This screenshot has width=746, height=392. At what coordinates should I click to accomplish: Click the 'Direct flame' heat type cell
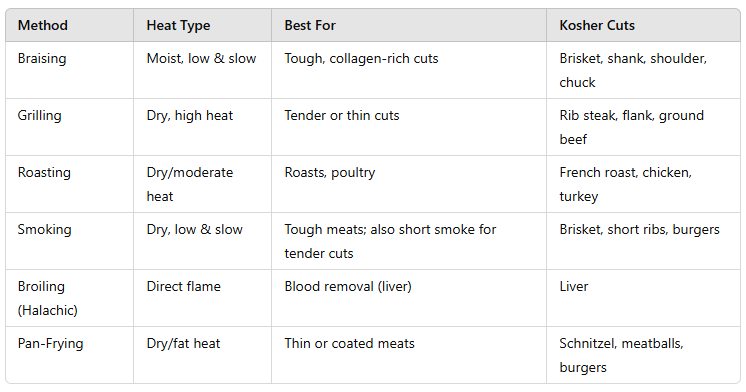(202, 298)
